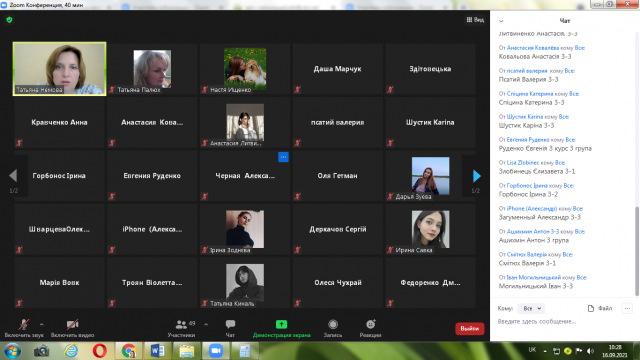Select Олеся Чухрай participant tile
Image resolution: width=640 pixels, height=360 pixels.
pos(338,283)
